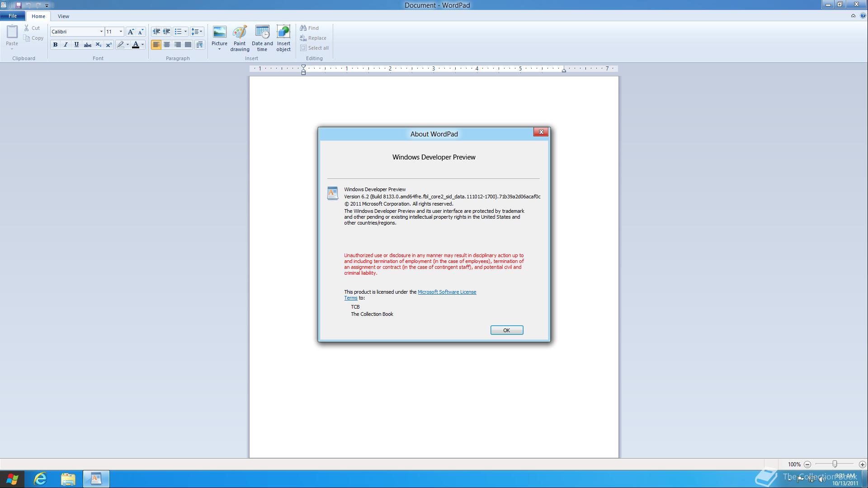Image resolution: width=868 pixels, height=488 pixels.
Task: Click the Cut scissors button
Action: point(33,28)
